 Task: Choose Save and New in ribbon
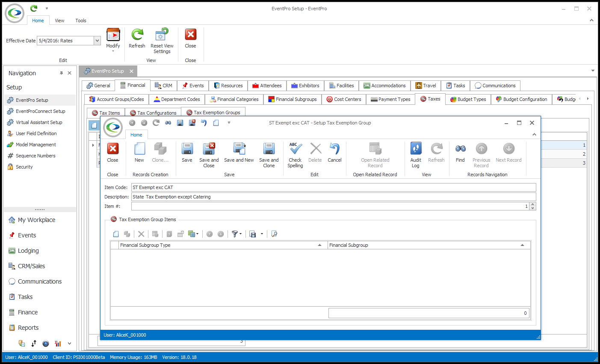[239, 153]
